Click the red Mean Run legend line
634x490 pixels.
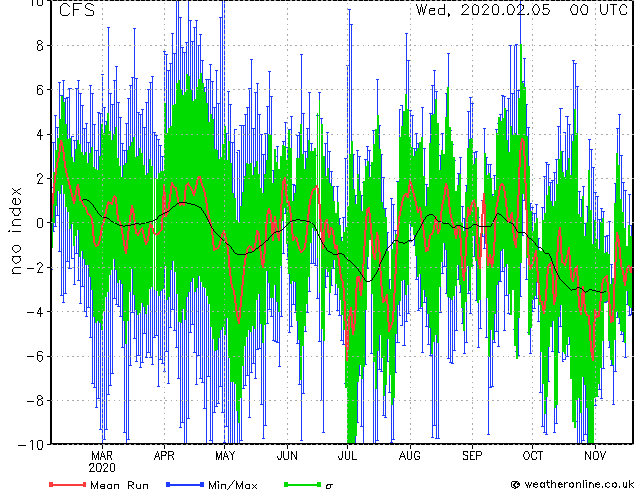click(x=68, y=484)
